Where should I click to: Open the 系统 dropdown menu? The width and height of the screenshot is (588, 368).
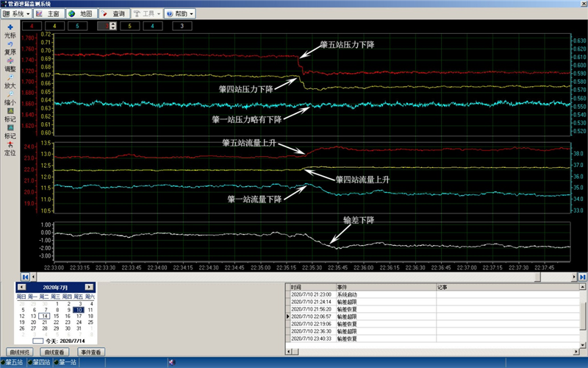pyautogui.click(x=17, y=14)
